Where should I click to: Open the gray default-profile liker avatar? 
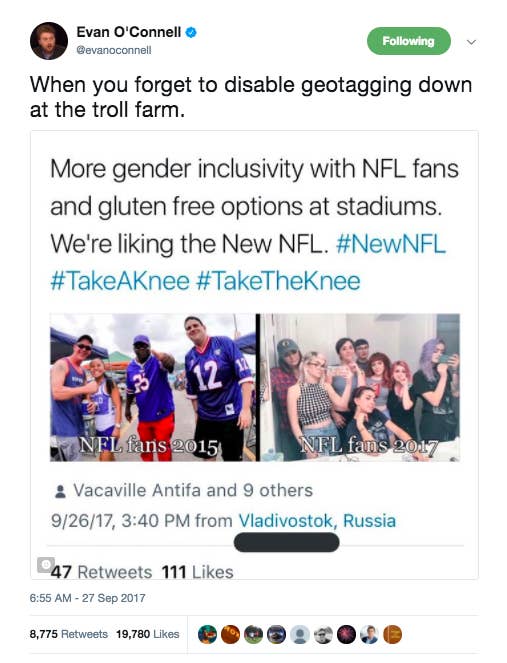(x=300, y=635)
